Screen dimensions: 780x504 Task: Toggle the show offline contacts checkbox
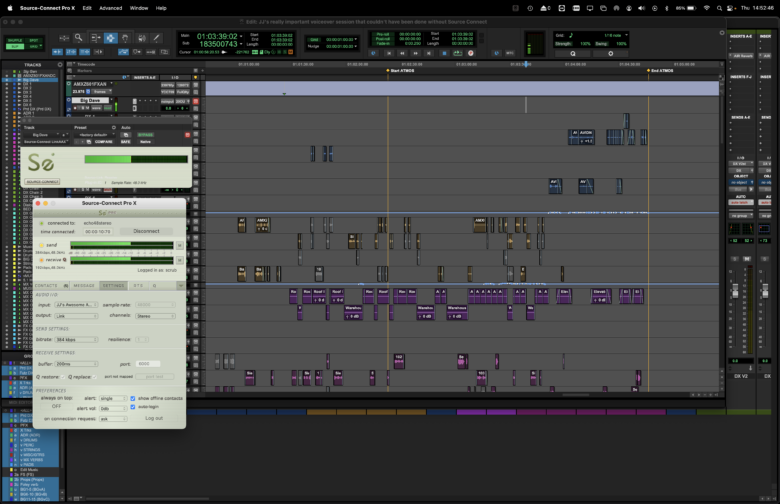coord(133,397)
